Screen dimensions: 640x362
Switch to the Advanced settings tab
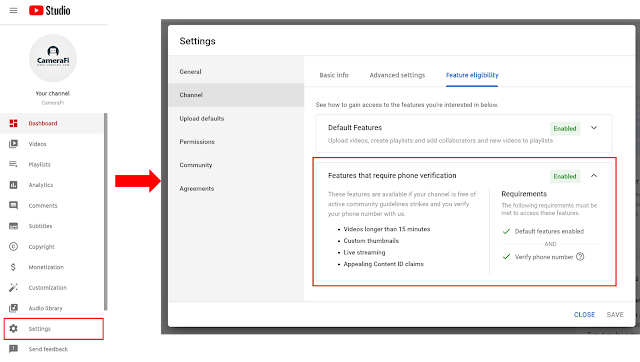[397, 75]
